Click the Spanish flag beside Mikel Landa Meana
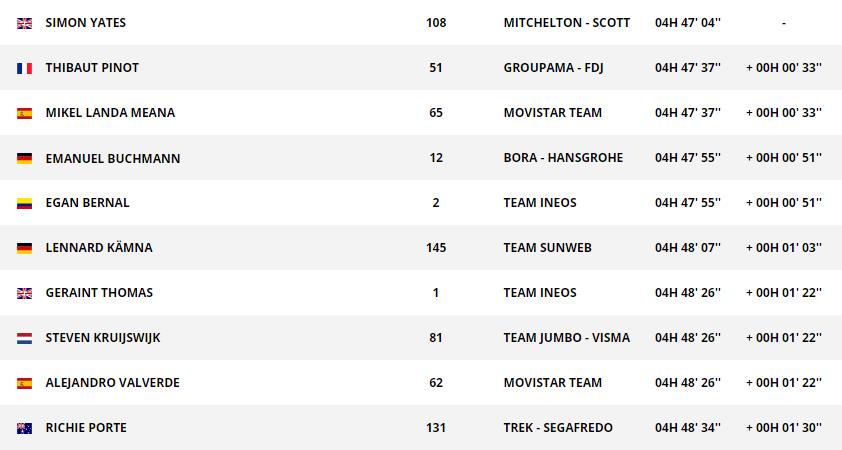The width and height of the screenshot is (842, 450). [25, 113]
